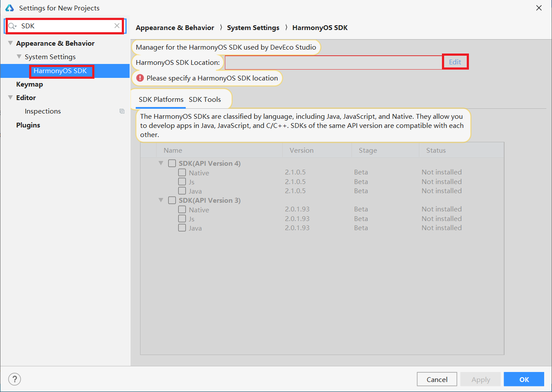The image size is (552, 392).
Task: Select the Editor settings category
Action: click(x=26, y=98)
